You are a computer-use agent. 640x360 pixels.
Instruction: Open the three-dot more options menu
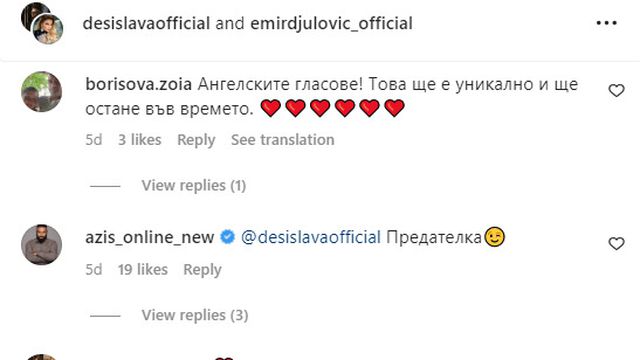(x=607, y=23)
